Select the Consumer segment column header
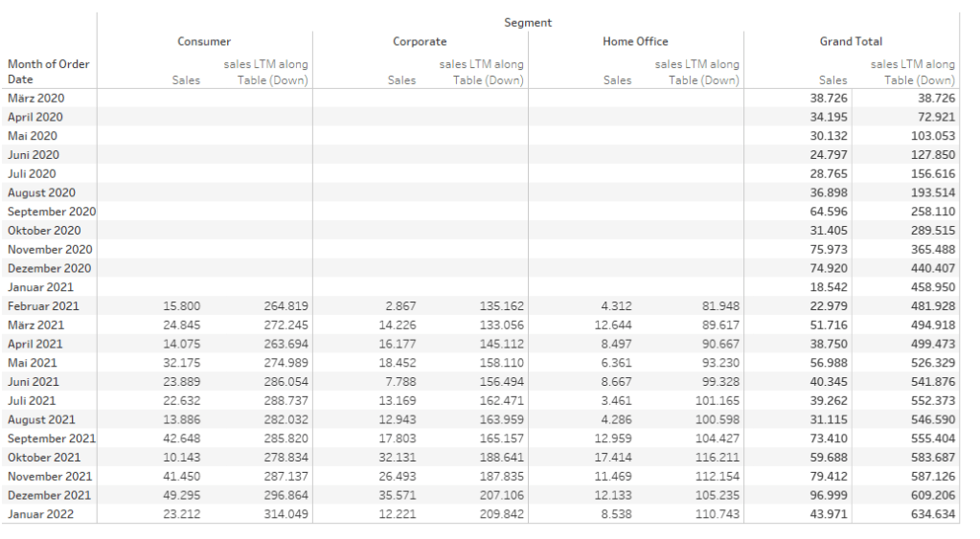 point(204,41)
